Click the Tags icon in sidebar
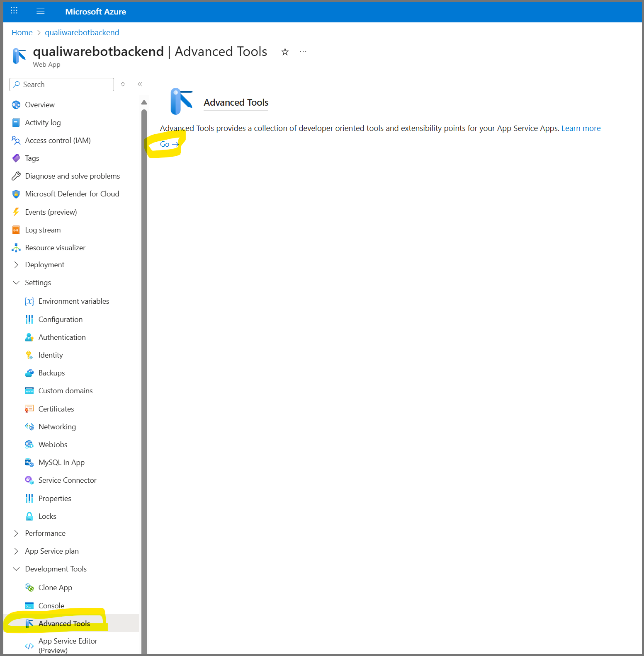 pyautogui.click(x=16, y=158)
